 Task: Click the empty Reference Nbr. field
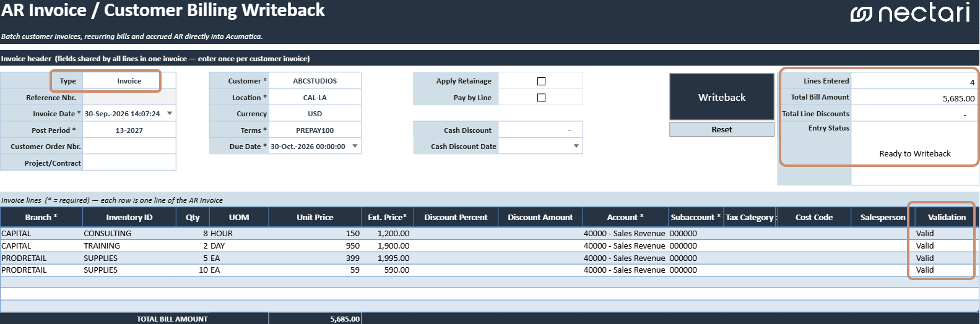(129, 98)
